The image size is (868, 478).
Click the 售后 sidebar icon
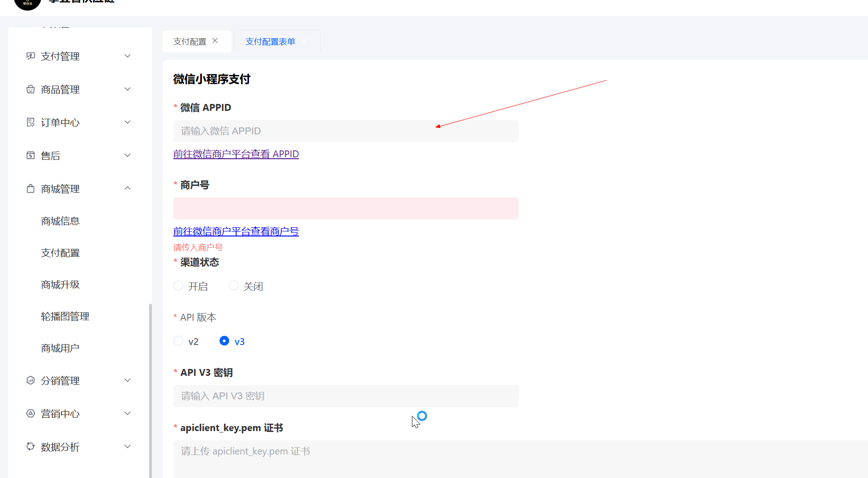[30, 155]
